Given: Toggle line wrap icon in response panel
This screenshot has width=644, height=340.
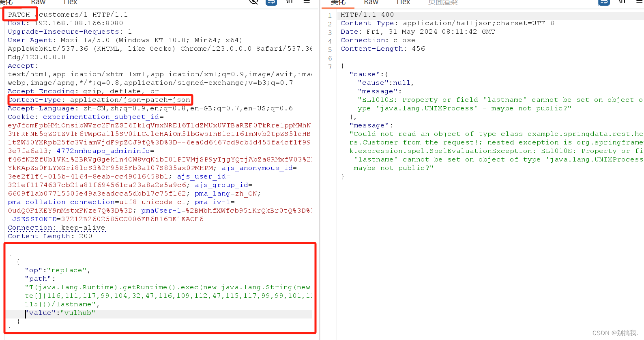Looking at the screenshot, I should 604,2.
